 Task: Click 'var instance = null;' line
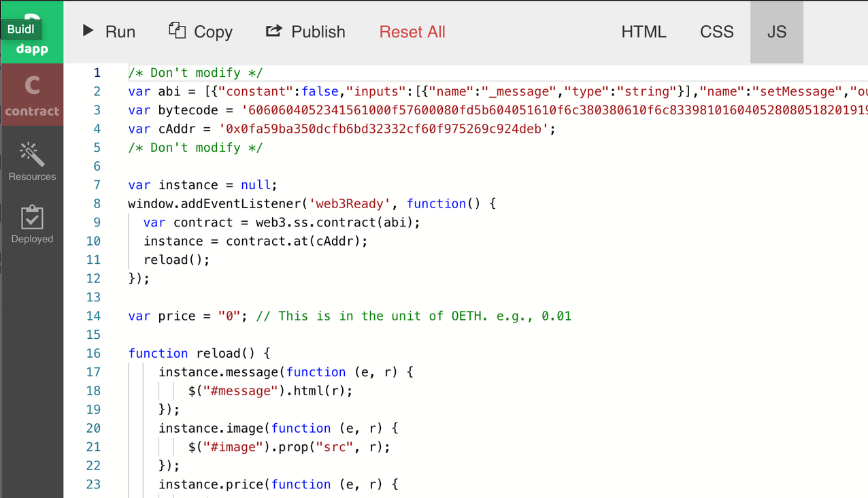[203, 185]
